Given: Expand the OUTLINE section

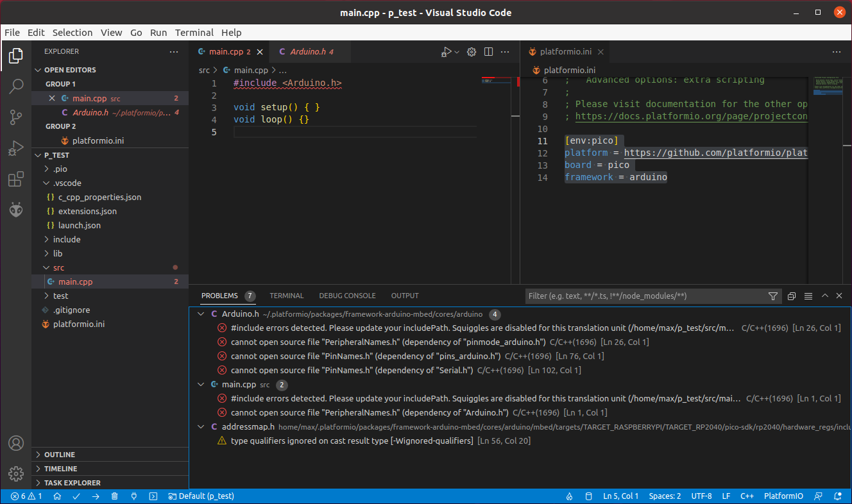Looking at the screenshot, I should click(x=110, y=455).
